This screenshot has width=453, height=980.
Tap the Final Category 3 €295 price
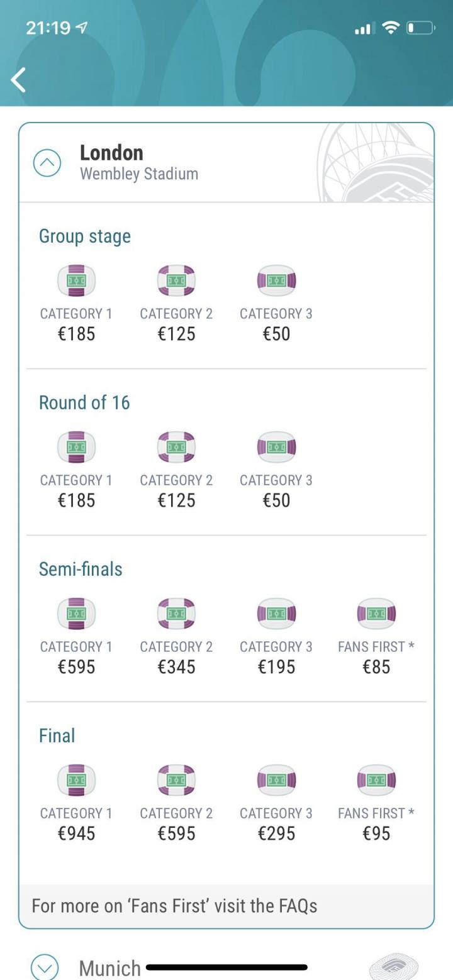[x=276, y=834]
